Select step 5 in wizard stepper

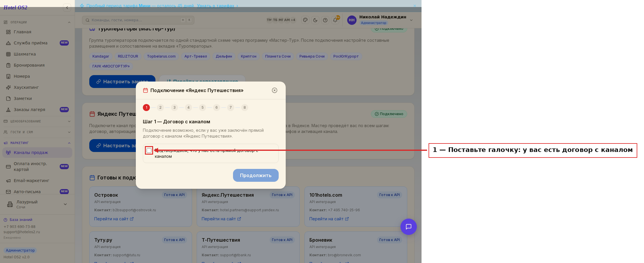tap(202, 108)
